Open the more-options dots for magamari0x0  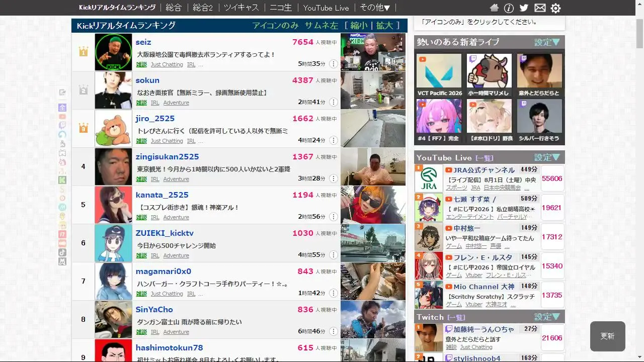(x=333, y=293)
